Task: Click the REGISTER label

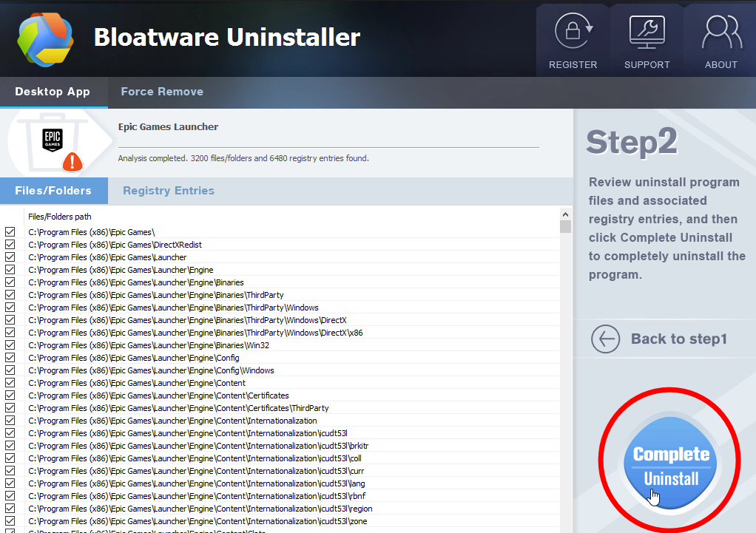Action: (x=573, y=64)
